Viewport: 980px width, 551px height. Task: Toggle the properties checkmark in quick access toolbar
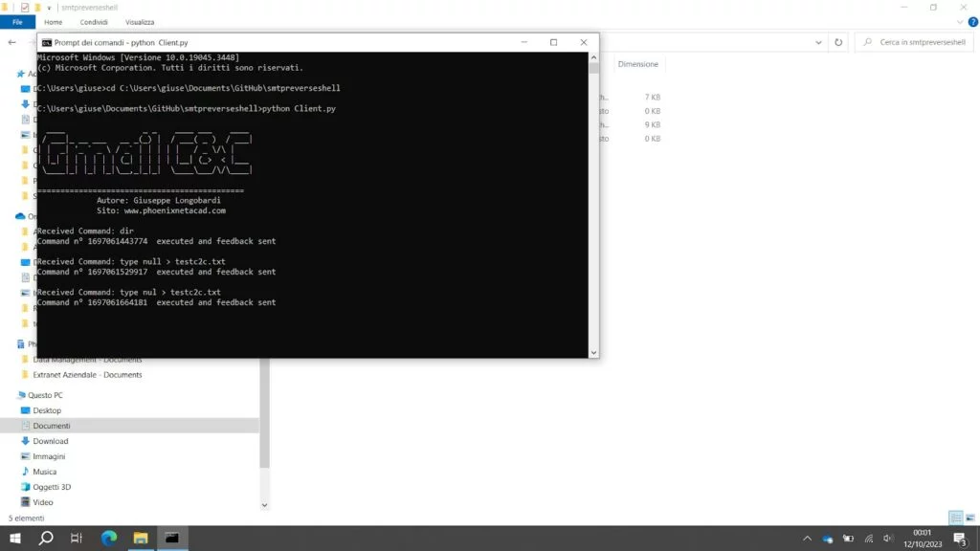coord(25,7)
